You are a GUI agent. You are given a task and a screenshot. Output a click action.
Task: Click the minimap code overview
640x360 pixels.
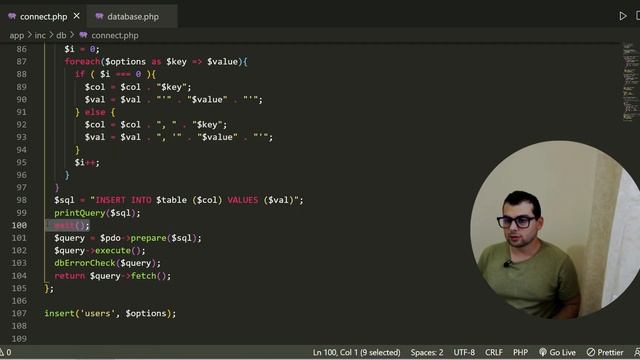pyautogui.click(x=630, y=82)
